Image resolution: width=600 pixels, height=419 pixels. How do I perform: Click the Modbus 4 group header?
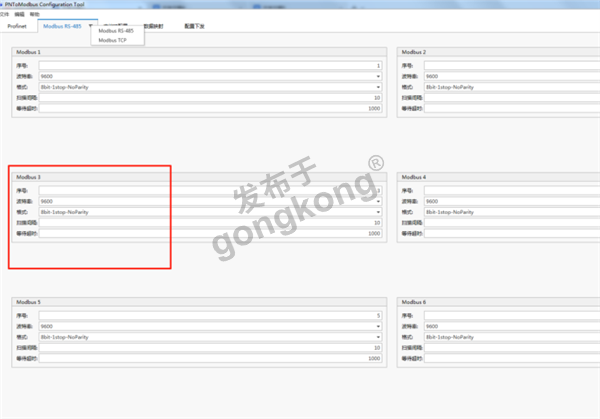pos(499,177)
